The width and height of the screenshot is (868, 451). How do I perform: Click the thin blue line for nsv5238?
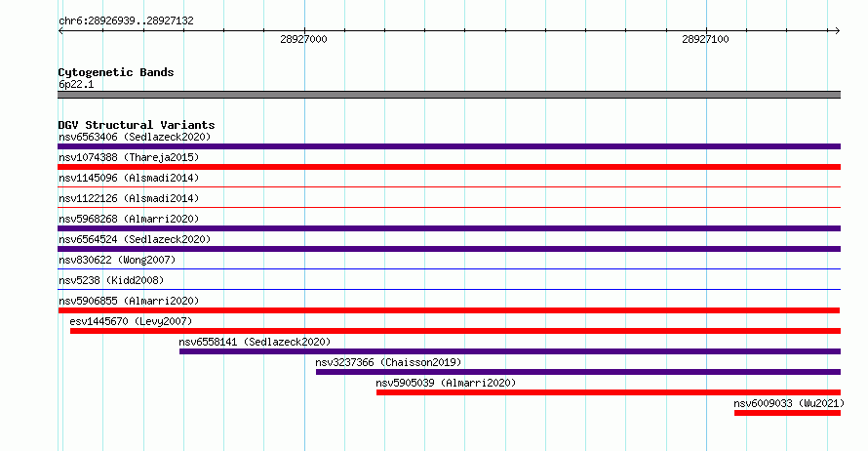tap(449, 290)
